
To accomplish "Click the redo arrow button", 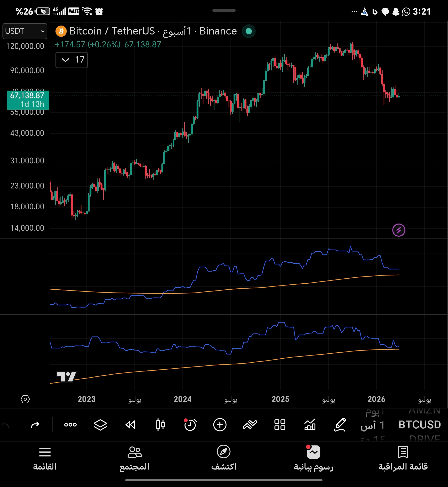I will point(35,425).
